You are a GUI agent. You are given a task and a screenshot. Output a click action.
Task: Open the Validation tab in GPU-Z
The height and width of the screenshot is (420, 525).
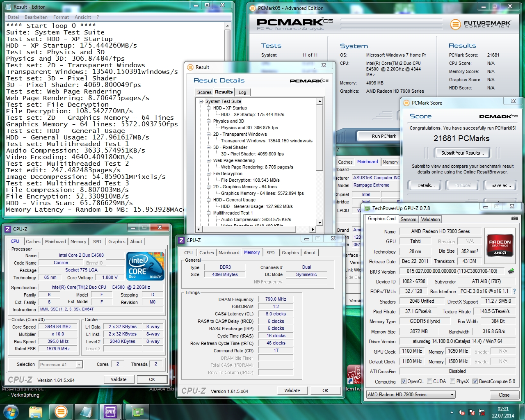[x=430, y=219]
